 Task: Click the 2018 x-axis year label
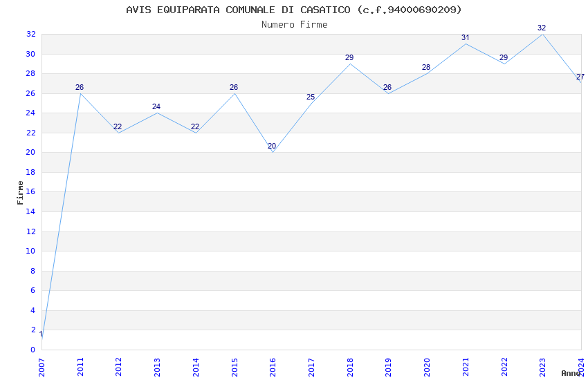350,368
